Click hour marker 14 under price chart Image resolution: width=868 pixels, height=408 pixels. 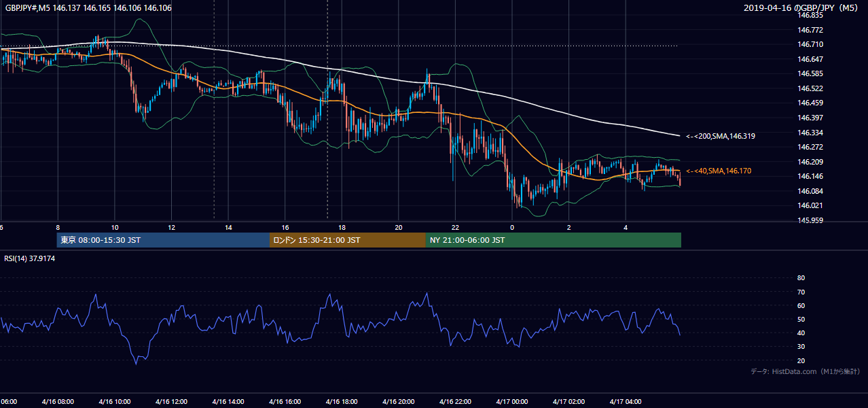pos(228,227)
